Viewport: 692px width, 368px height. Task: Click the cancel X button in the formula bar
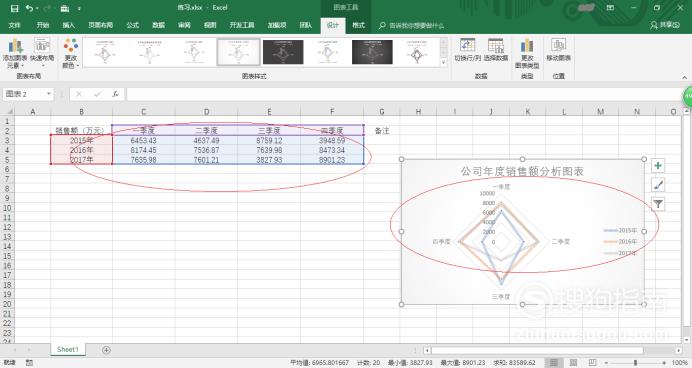(79, 94)
